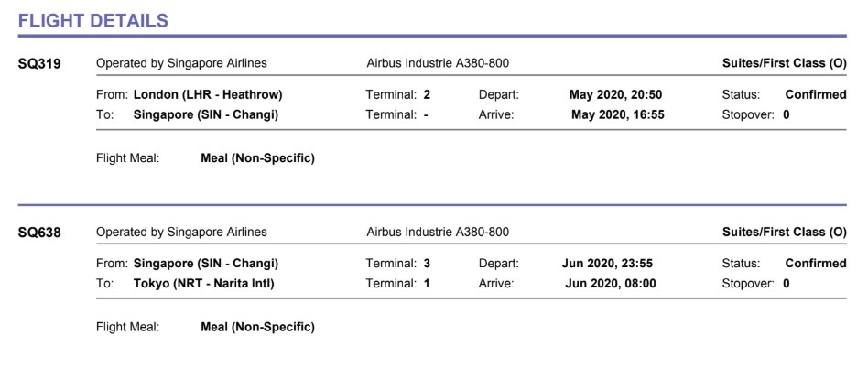
Task: Click Suites/First Class (O) on SQ319
Action: coord(784,63)
